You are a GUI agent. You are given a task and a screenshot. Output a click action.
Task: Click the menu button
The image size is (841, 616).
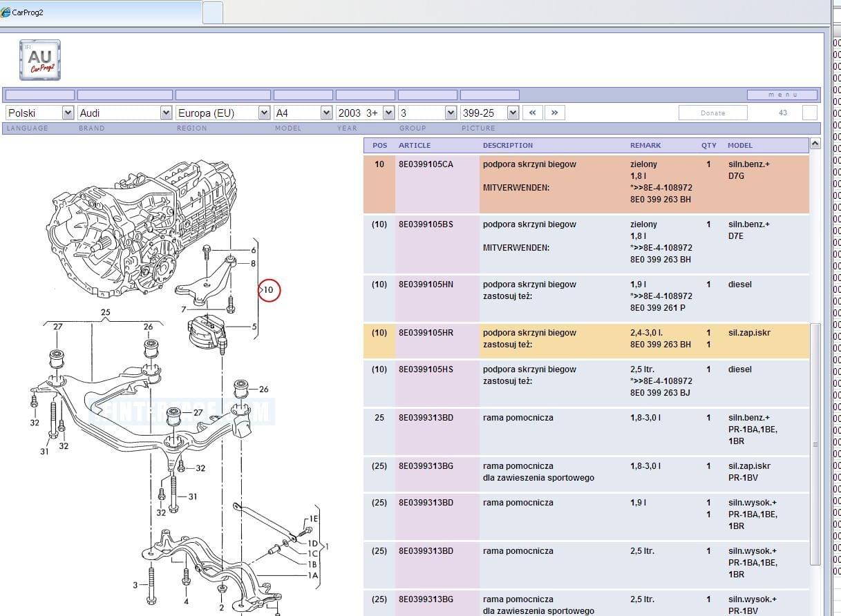pos(782,95)
